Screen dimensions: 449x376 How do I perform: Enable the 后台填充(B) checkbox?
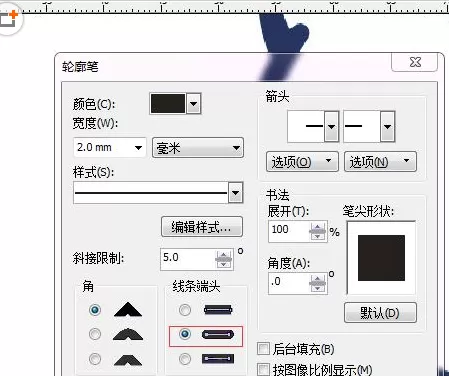click(263, 349)
